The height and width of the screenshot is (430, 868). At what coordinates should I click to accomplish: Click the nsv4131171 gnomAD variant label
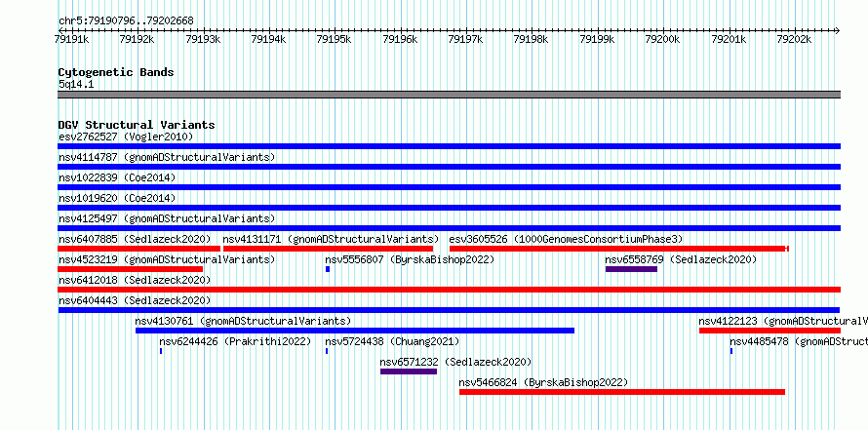[331, 239]
